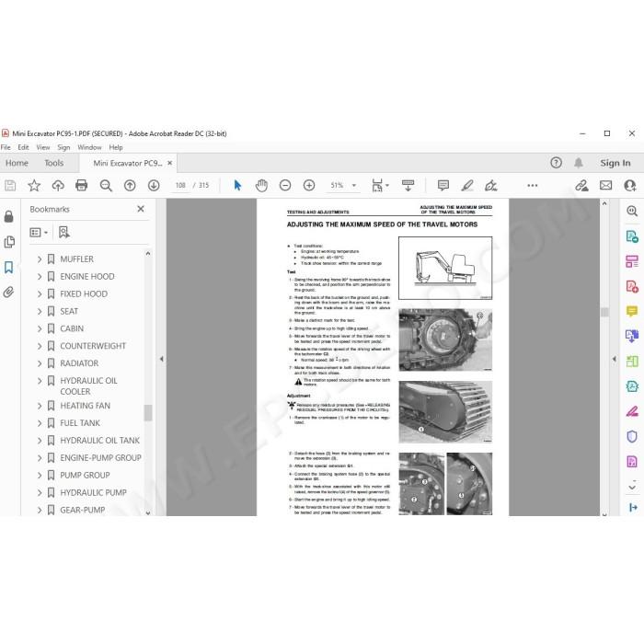Image resolution: width=644 pixels, height=644 pixels.
Task: Click the Save file icon
Action: coord(10,186)
